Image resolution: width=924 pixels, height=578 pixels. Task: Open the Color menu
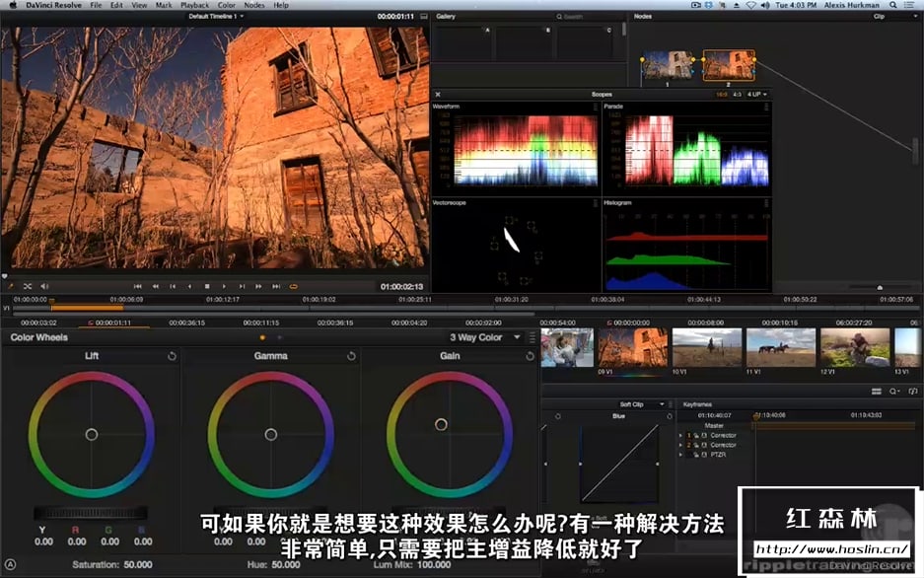pyautogui.click(x=227, y=5)
